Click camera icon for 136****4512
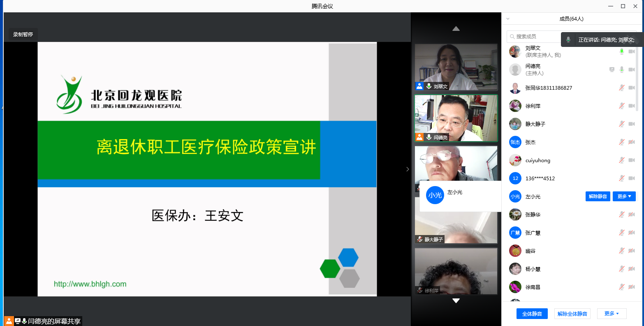 tap(632, 178)
